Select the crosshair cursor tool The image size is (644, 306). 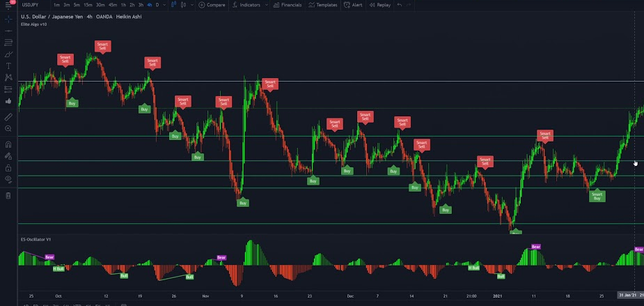pos(8,20)
